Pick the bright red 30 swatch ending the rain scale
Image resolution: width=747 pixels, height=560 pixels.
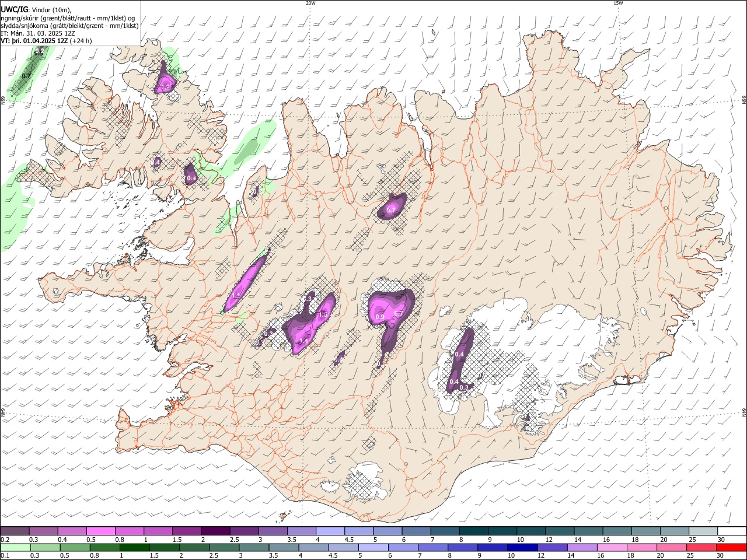pyautogui.click(x=731, y=547)
